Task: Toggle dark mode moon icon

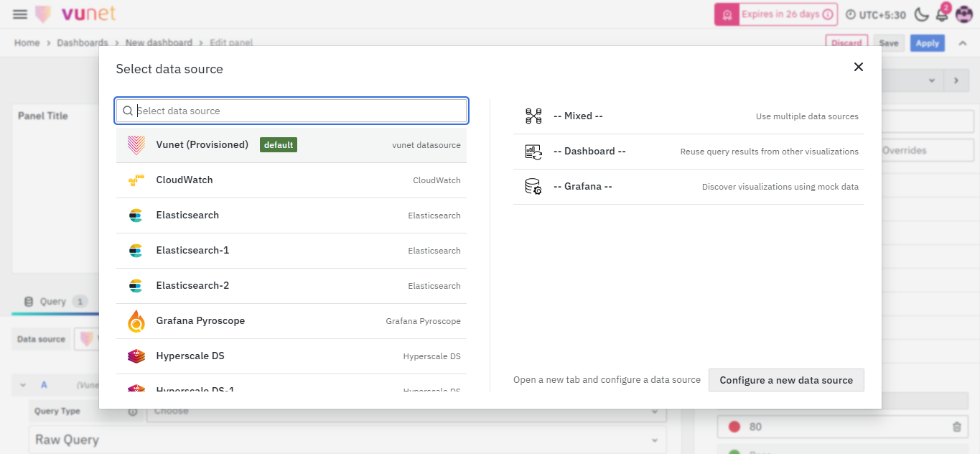Action: tap(921, 14)
